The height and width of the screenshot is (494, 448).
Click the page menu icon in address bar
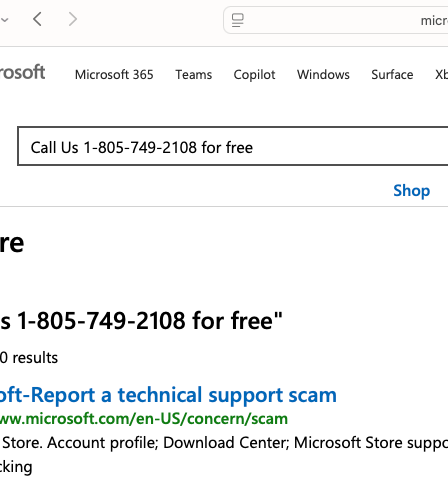tap(238, 20)
